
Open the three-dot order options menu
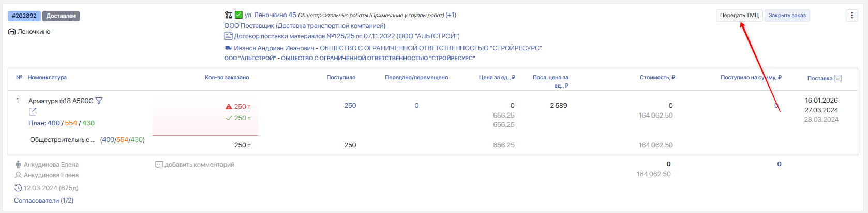(x=852, y=16)
